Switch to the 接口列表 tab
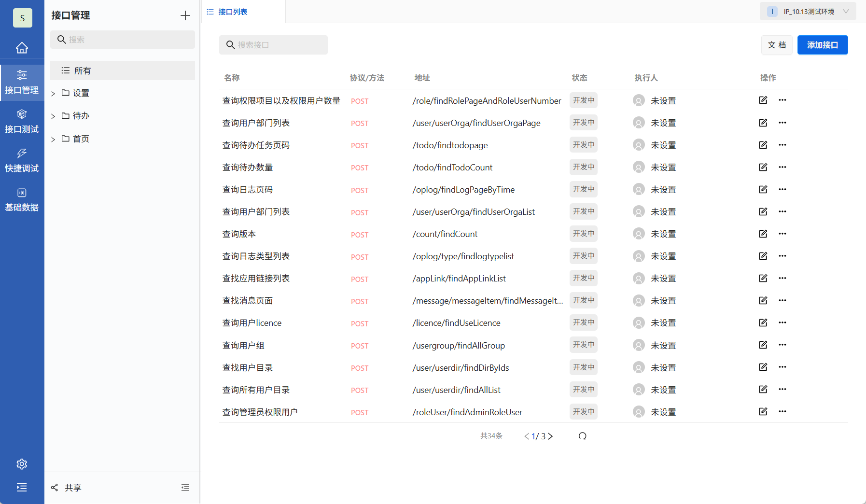This screenshot has height=504, width=866. (233, 11)
